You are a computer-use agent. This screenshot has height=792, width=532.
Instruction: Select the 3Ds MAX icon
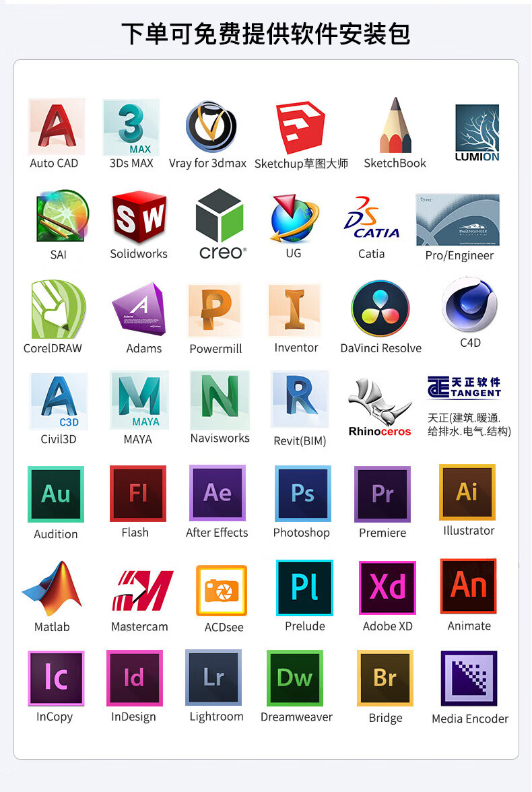[x=131, y=127]
